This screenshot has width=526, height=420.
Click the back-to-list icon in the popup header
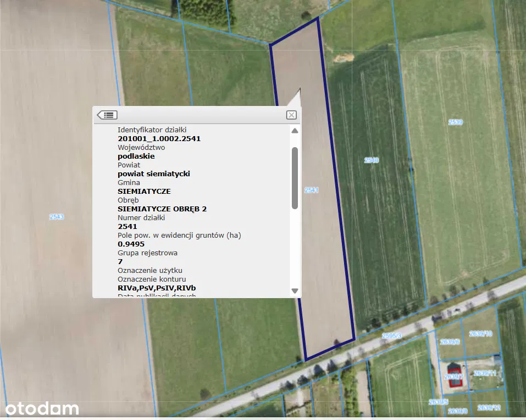click(107, 115)
